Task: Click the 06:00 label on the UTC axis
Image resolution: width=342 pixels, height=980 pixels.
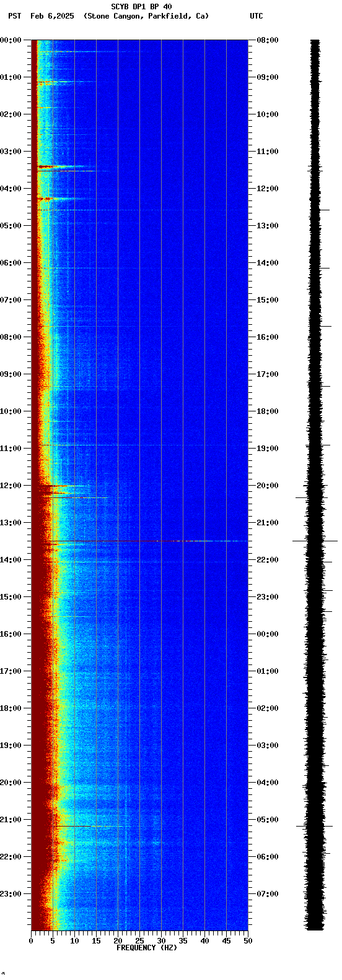Action: coord(268,857)
